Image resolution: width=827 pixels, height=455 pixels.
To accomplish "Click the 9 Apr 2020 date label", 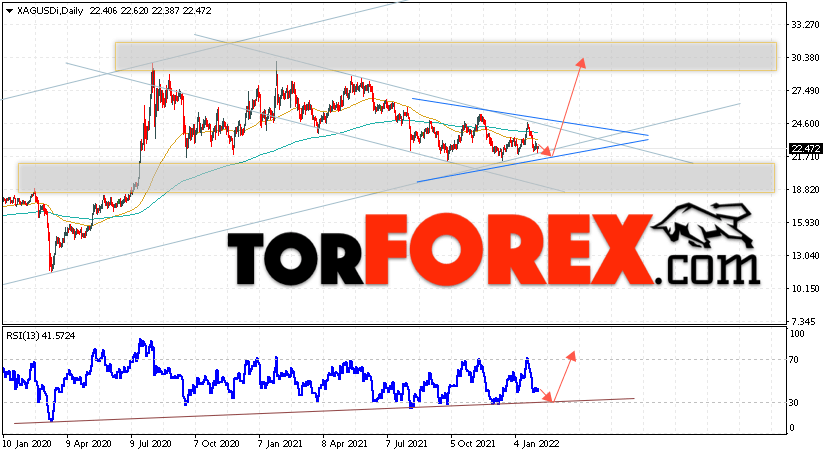I will pos(90,443).
